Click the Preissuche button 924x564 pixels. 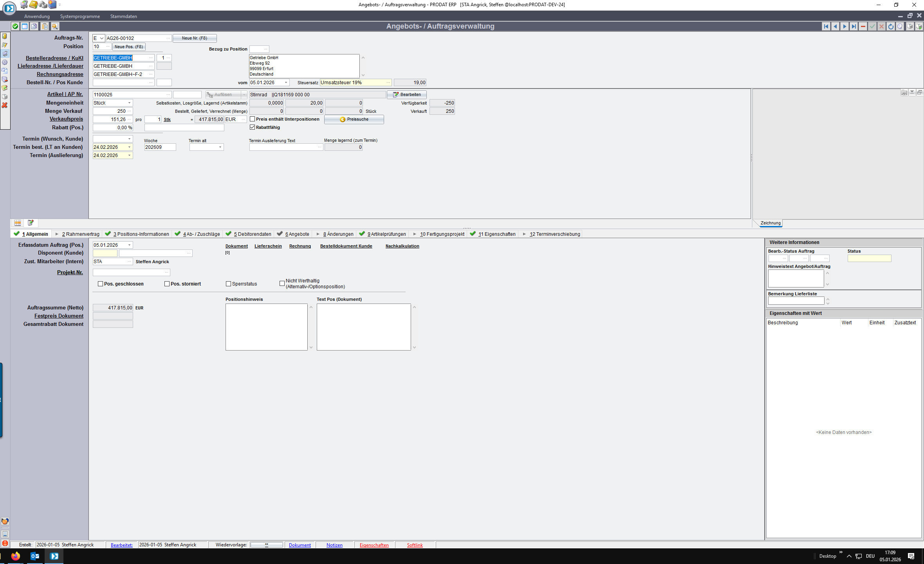tap(354, 119)
